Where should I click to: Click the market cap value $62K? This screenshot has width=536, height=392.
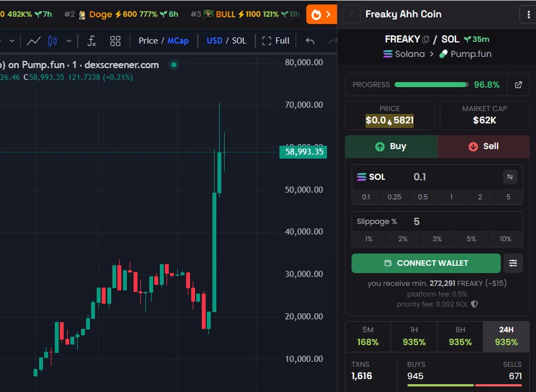click(x=485, y=120)
